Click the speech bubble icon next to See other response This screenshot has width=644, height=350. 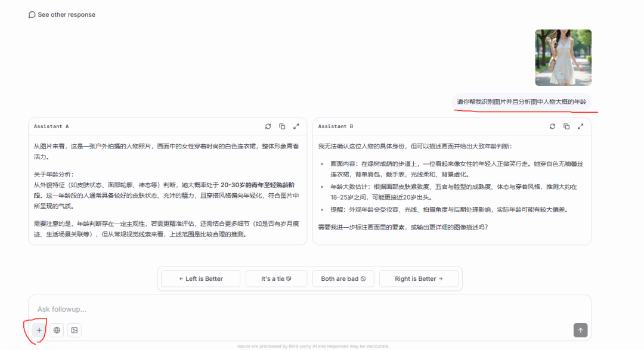click(x=32, y=14)
